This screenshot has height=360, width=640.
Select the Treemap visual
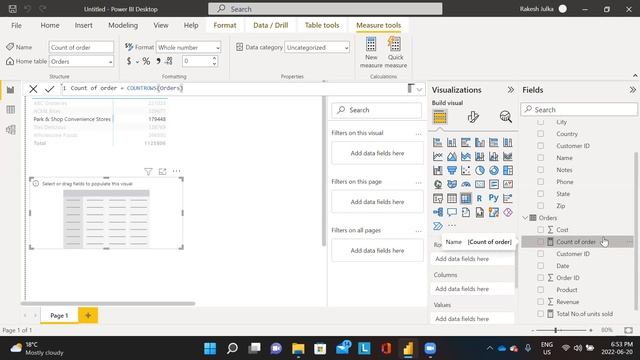click(508, 170)
